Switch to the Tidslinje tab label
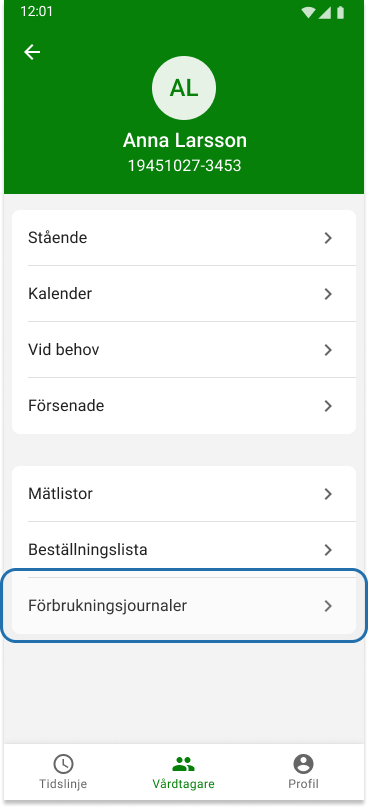The image size is (368, 808). point(63,784)
